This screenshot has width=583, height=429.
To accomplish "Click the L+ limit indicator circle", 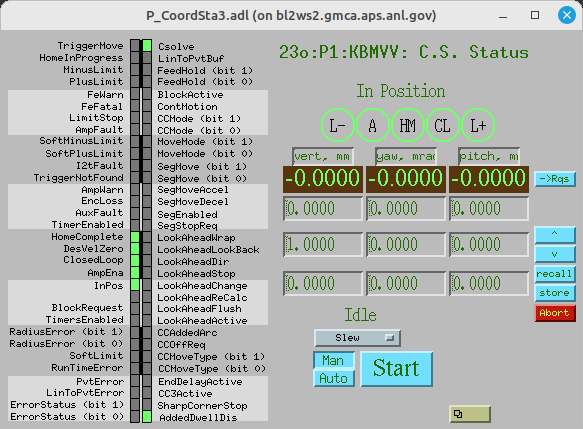I will 478,125.
